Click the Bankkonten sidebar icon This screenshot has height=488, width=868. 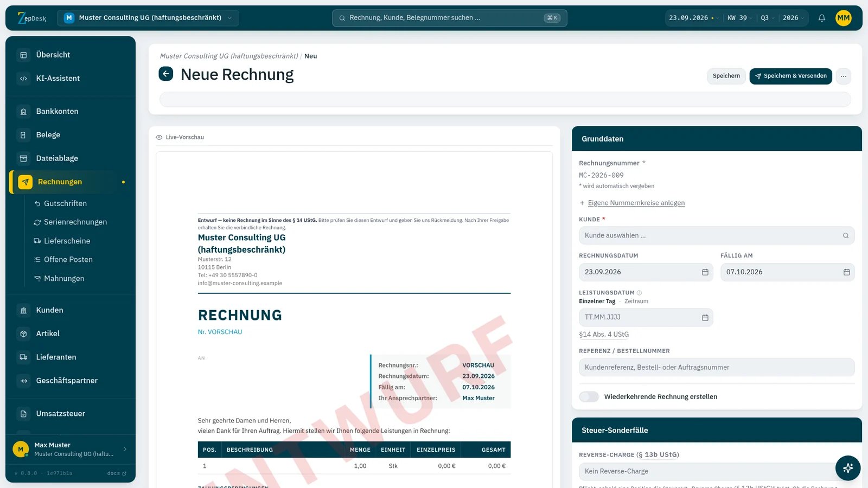point(23,112)
